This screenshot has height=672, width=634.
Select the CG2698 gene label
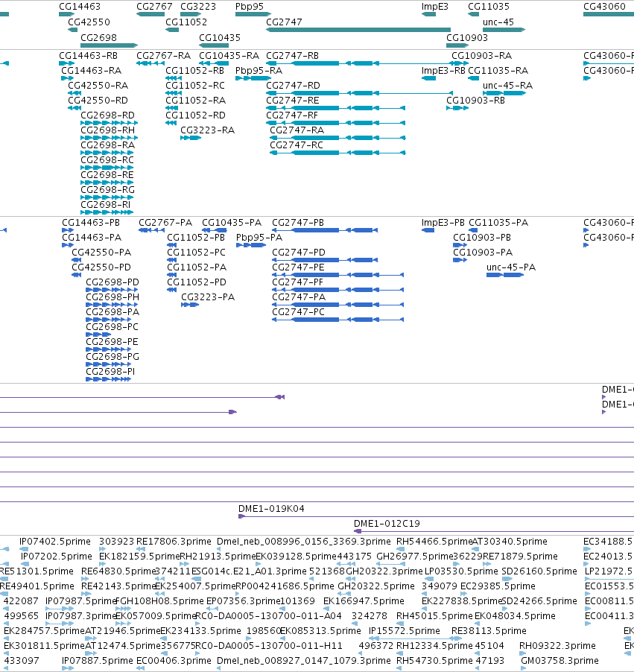98,38
